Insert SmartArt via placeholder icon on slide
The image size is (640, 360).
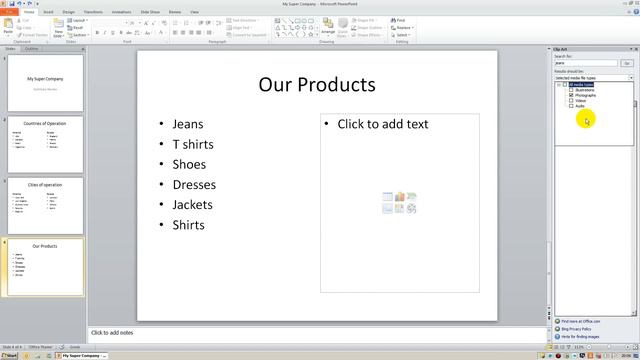(411, 197)
